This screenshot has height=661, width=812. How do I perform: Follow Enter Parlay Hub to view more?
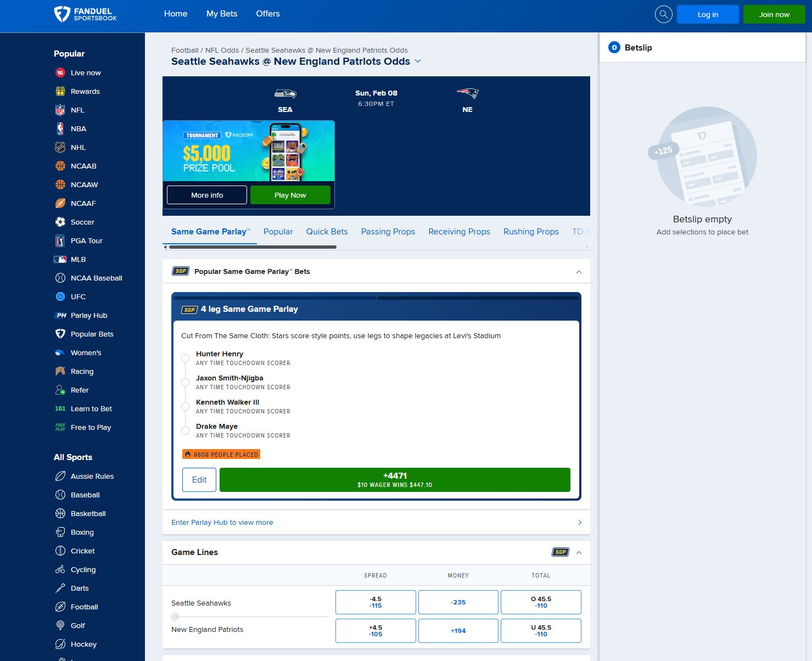tap(222, 522)
